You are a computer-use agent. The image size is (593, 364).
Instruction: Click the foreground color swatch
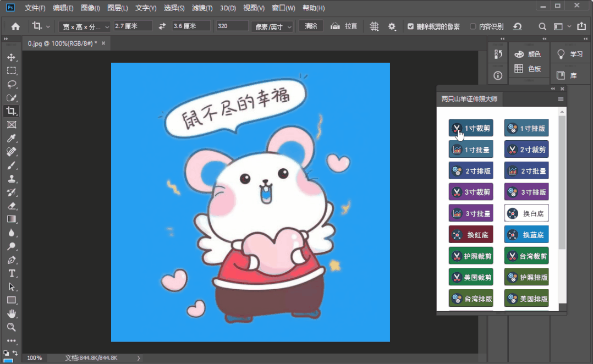click(x=8, y=361)
